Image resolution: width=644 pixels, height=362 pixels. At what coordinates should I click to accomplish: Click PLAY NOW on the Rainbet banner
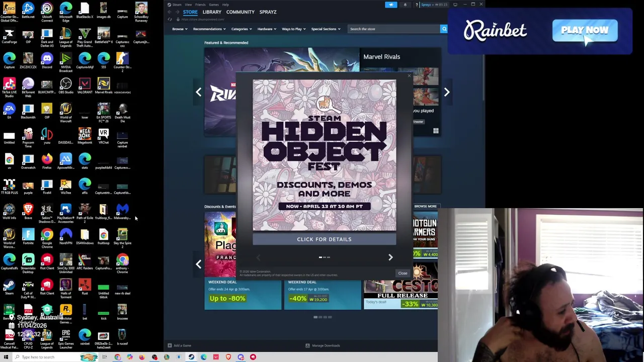tap(585, 31)
